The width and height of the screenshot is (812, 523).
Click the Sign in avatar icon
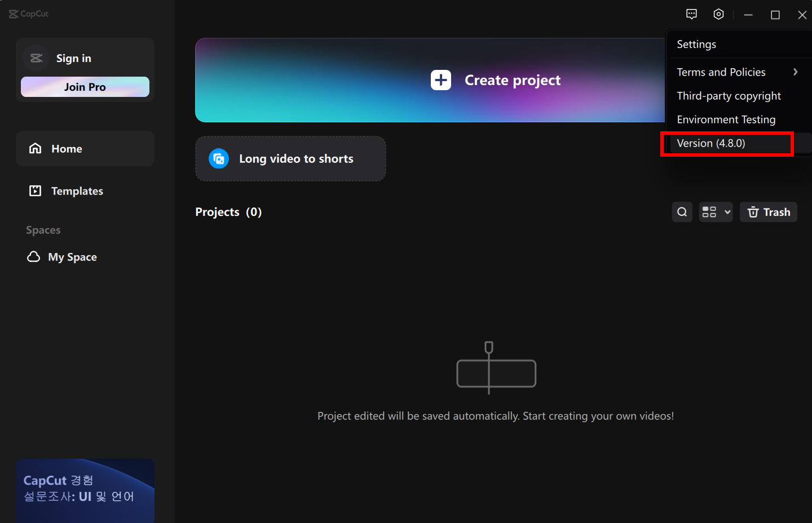point(37,58)
